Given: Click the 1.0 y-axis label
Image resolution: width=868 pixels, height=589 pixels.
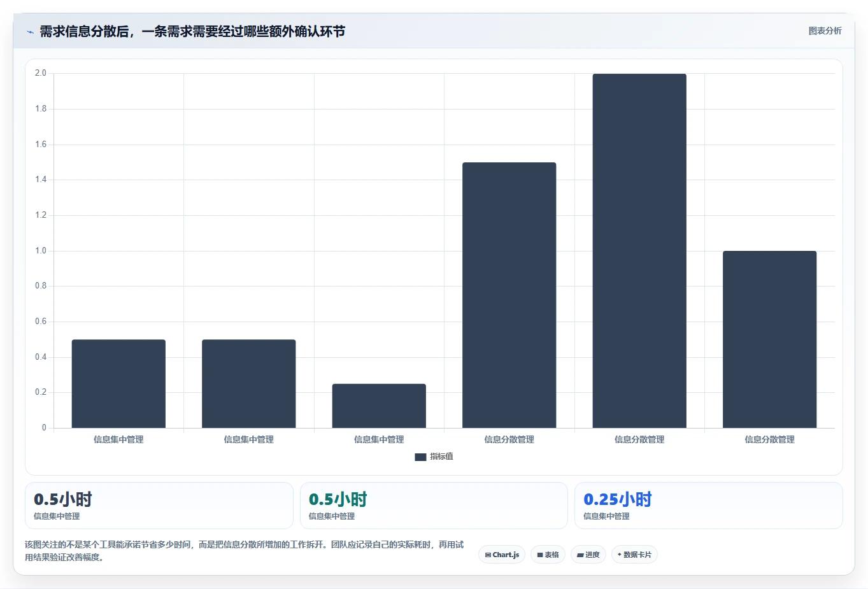Looking at the screenshot, I should coord(41,251).
